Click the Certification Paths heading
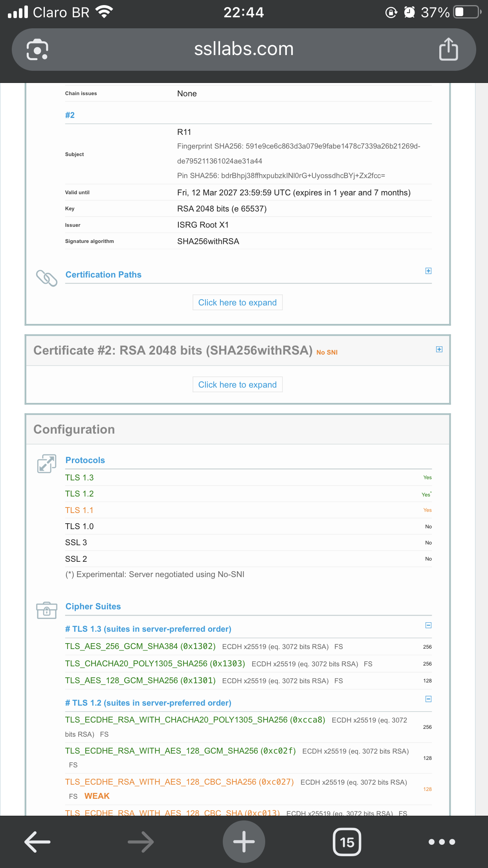Viewport: 488px width, 868px height. [x=103, y=275]
